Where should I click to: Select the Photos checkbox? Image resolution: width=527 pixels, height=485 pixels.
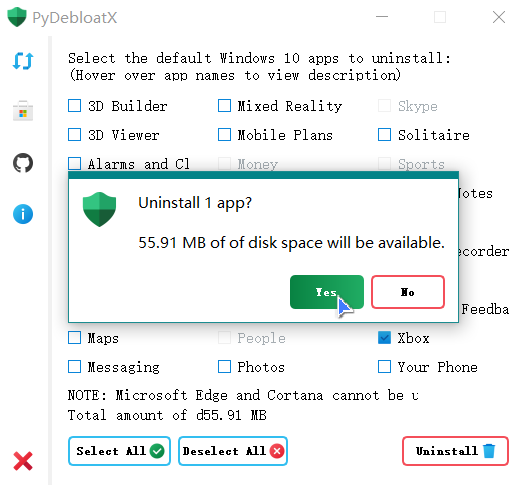[x=224, y=366]
